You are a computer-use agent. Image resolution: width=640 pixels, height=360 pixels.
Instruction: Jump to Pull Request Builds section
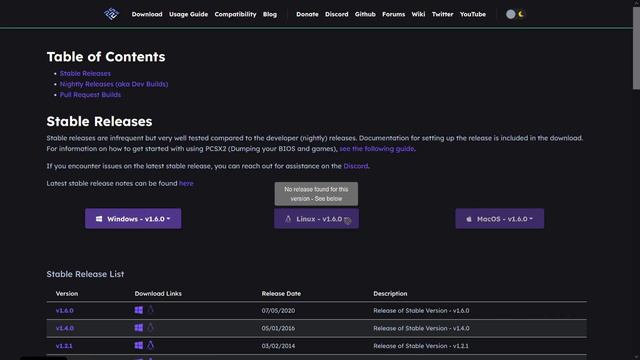tap(90, 95)
